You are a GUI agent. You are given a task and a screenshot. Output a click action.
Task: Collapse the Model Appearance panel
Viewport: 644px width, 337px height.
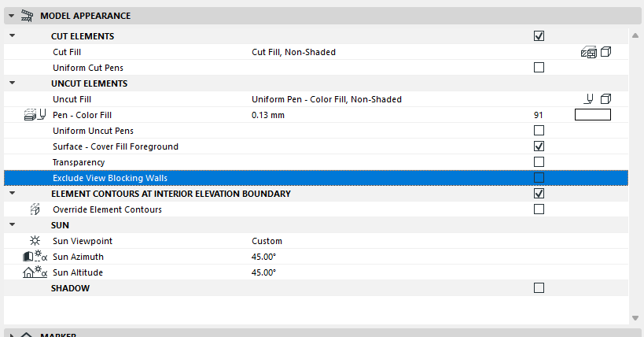[x=11, y=16]
